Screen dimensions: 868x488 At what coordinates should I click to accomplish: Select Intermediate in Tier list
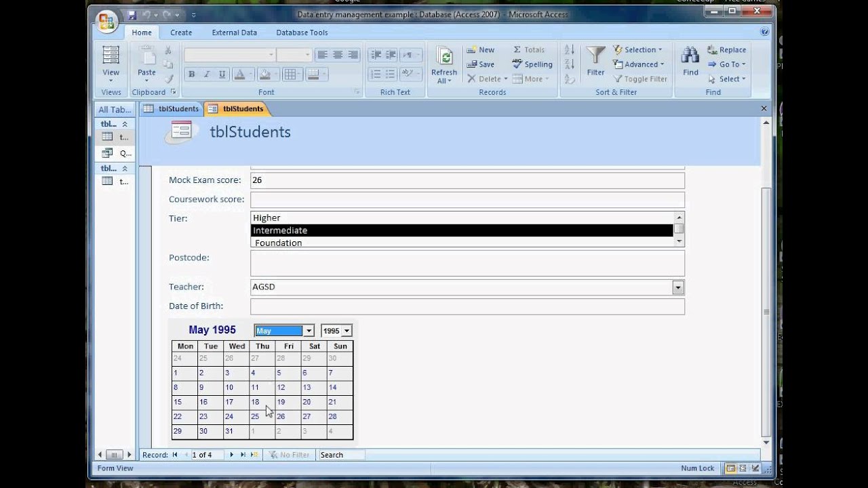462,230
